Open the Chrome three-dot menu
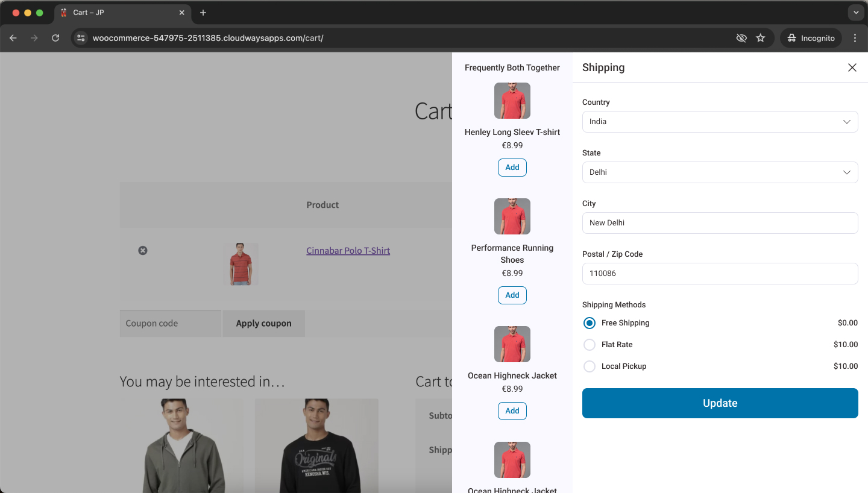This screenshot has height=493, width=868. pos(855,37)
